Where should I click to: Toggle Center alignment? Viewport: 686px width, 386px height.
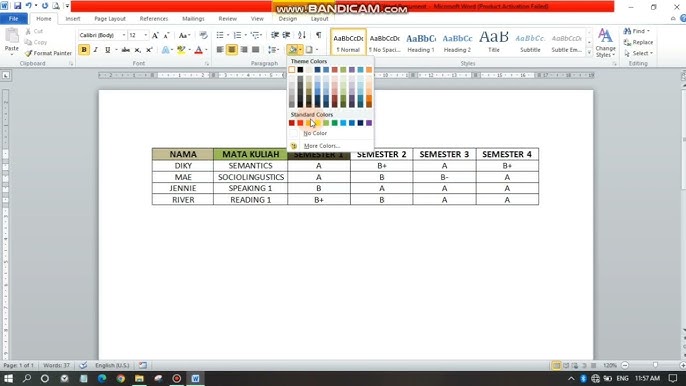pyautogui.click(x=232, y=50)
